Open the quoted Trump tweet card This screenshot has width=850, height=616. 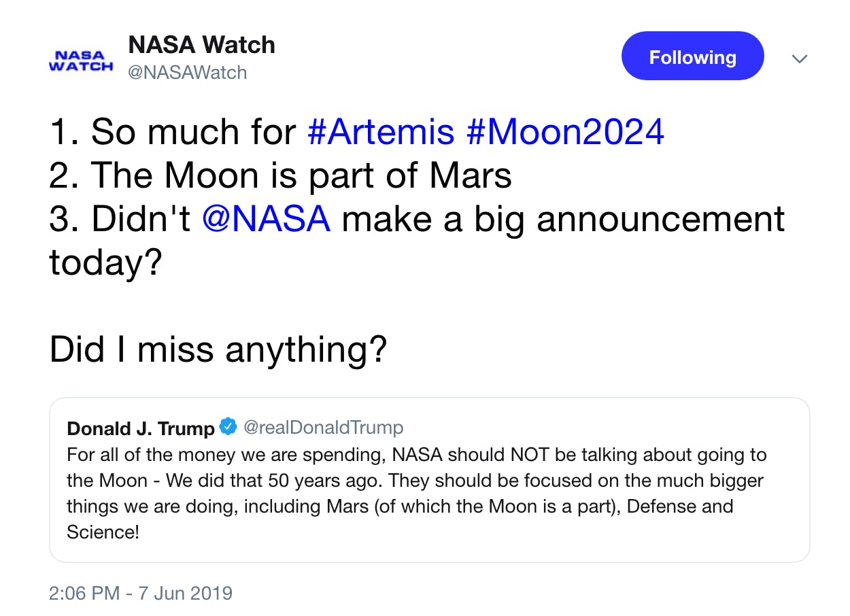pyautogui.click(x=430, y=481)
